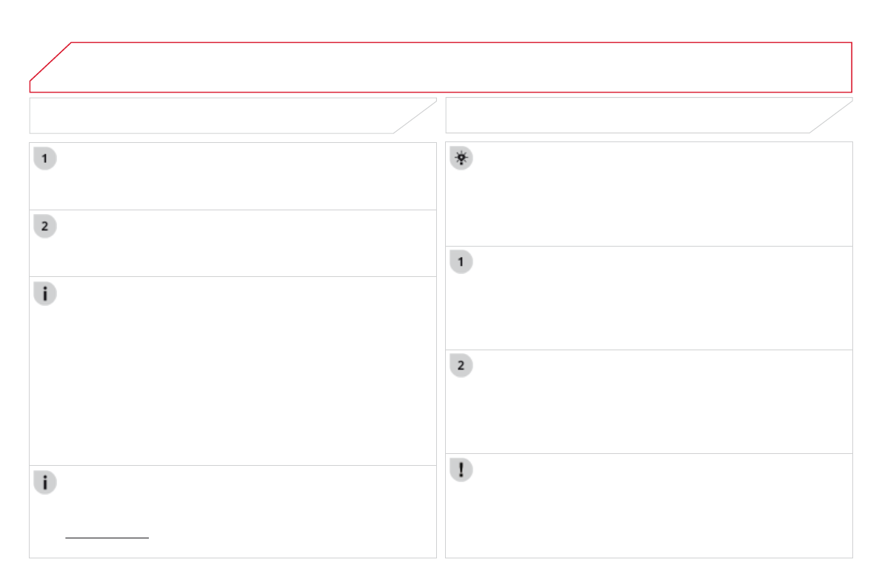Viewport: 882px width, 588px height.
Task: Click the step 1 icon in left panel
Action: coord(44,159)
